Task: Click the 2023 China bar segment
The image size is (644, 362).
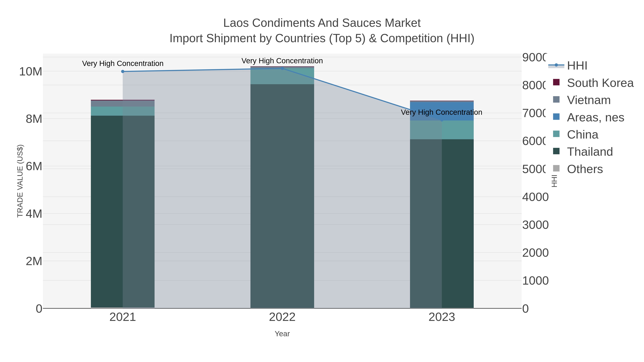Action: click(442, 130)
